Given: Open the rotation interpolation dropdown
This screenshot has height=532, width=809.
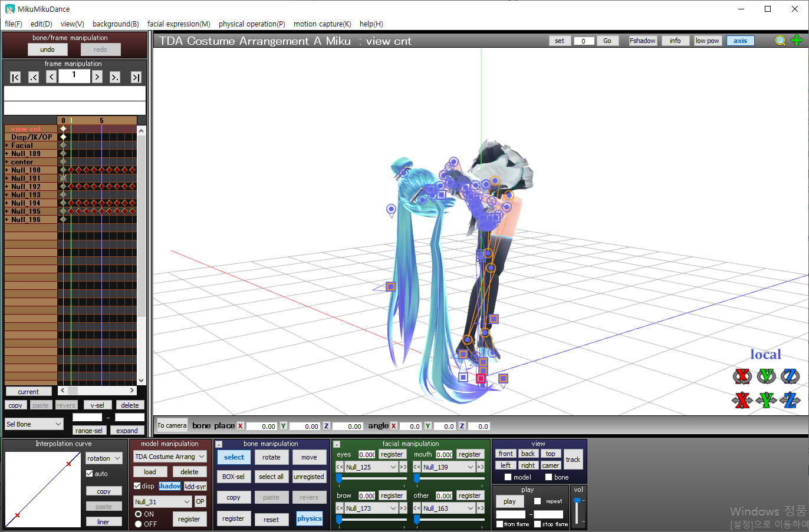Looking at the screenshot, I should (104, 458).
